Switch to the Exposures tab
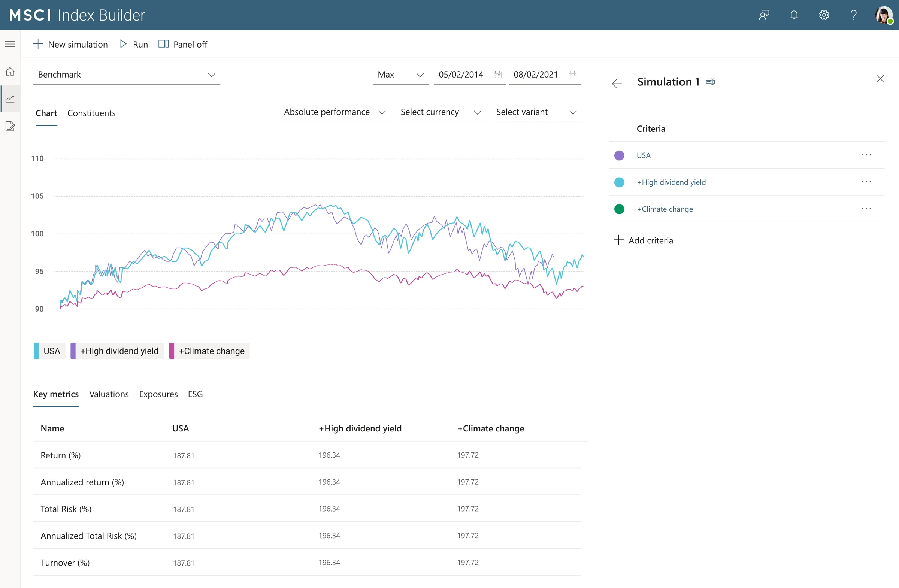 point(158,394)
